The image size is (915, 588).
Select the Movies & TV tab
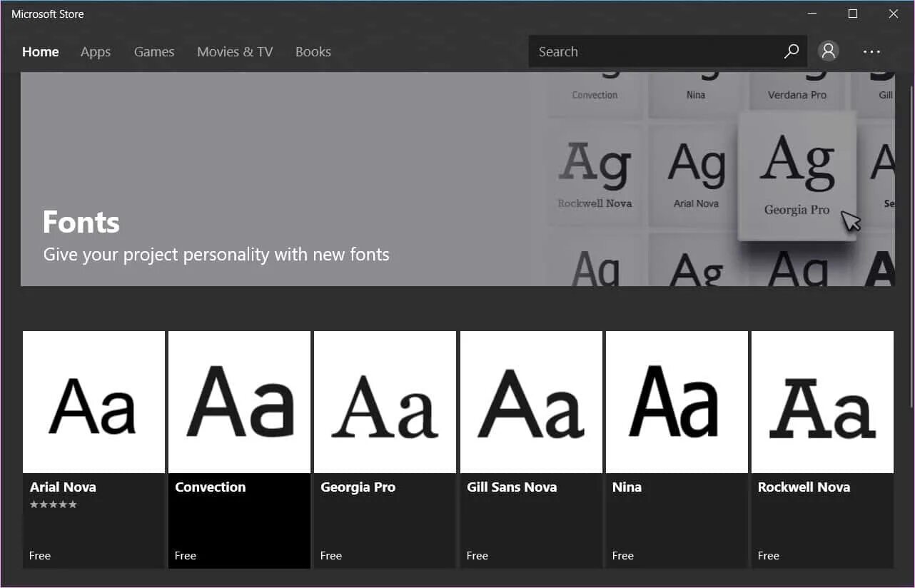(235, 51)
